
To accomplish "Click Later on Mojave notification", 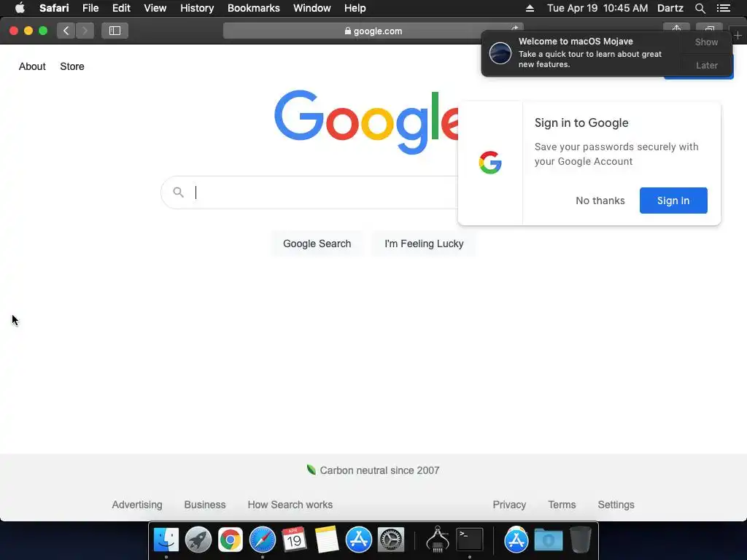I will tap(706, 65).
